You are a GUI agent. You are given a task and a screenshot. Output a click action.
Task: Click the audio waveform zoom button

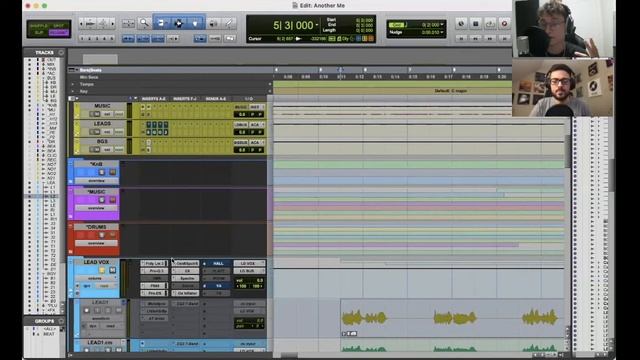click(91, 23)
